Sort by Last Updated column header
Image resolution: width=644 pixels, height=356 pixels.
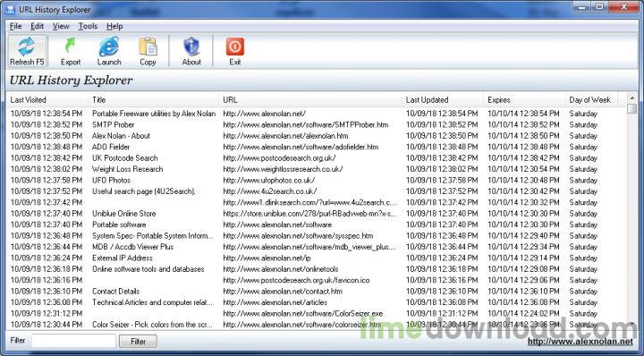point(443,100)
